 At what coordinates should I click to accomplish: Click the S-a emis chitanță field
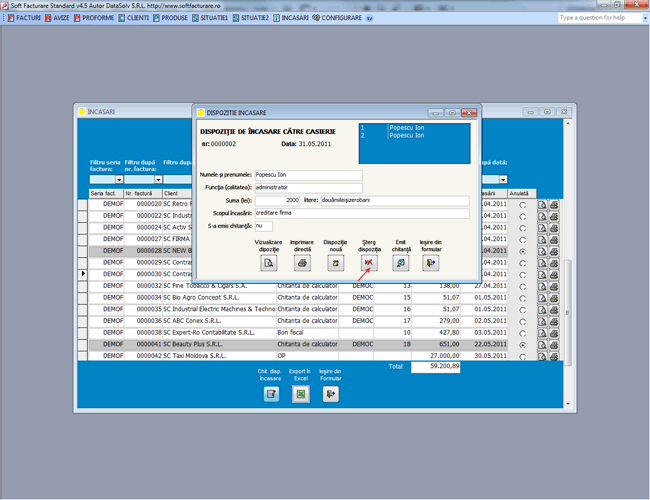click(x=264, y=226)
